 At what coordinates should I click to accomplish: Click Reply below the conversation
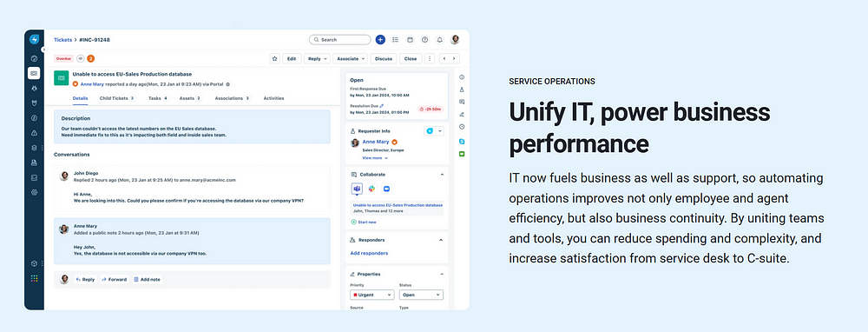coord(85,279)
